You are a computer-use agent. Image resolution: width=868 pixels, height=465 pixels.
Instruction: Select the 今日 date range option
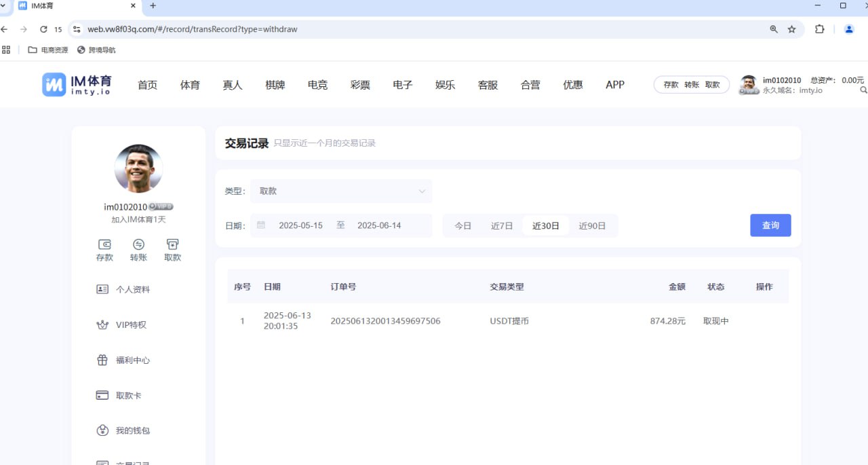pyautogui.click(x=462, y=226)
